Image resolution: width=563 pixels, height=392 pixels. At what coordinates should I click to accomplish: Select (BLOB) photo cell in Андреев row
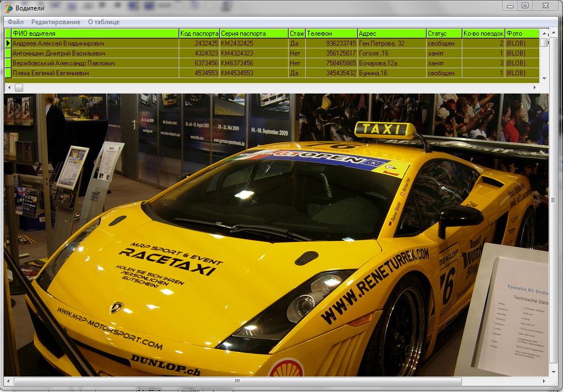pos(522,43)
